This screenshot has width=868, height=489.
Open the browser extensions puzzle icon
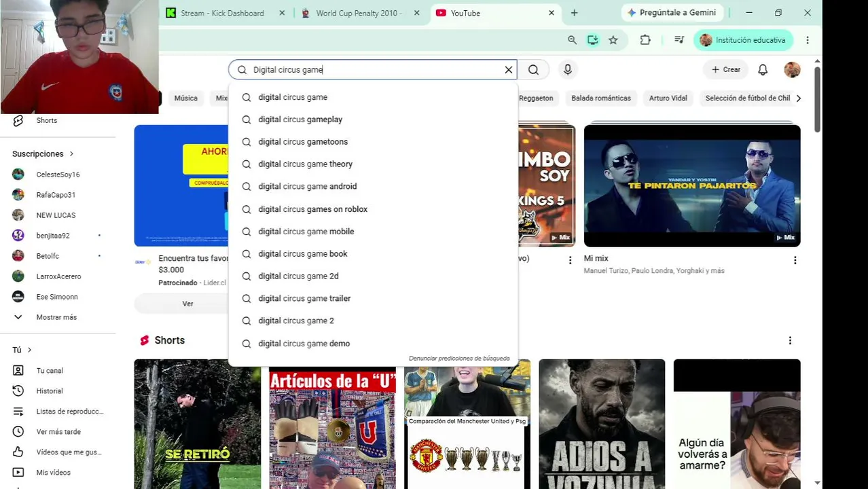tap(645, 40)
